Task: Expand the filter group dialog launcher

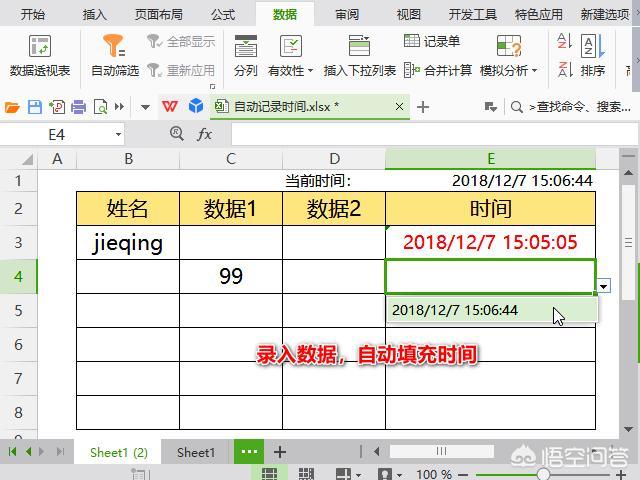Action: point(212,86)
